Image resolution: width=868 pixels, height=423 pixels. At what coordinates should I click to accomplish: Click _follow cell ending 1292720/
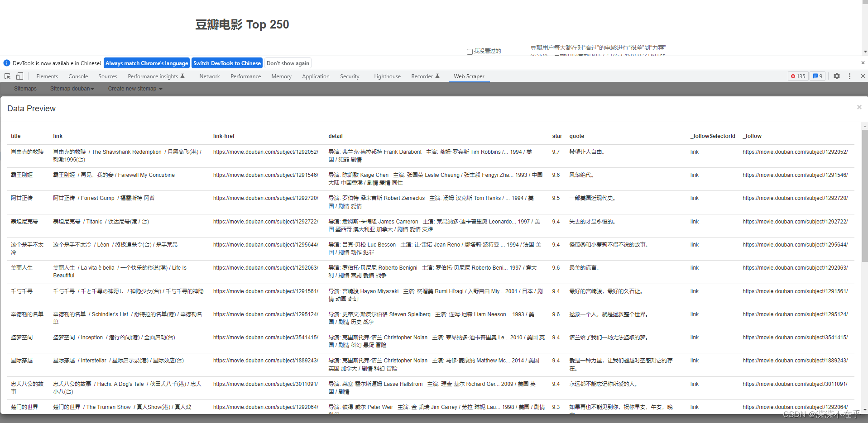795,198
